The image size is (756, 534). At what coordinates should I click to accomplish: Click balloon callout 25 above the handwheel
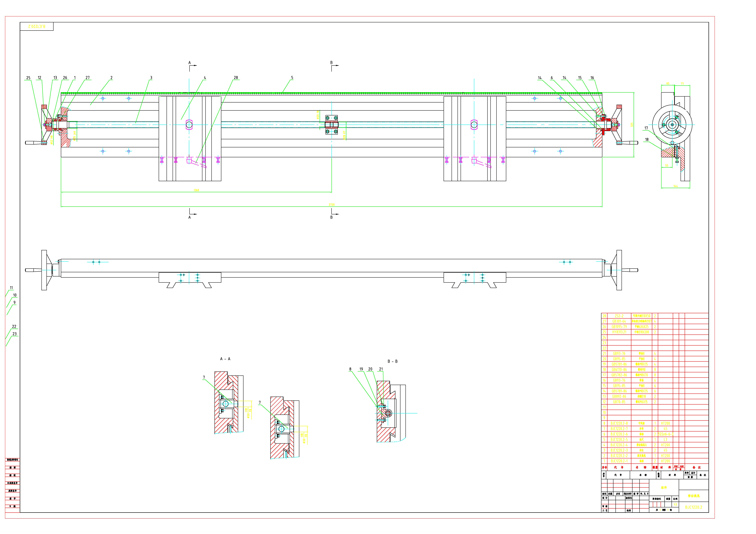click(x=28, y=78)
